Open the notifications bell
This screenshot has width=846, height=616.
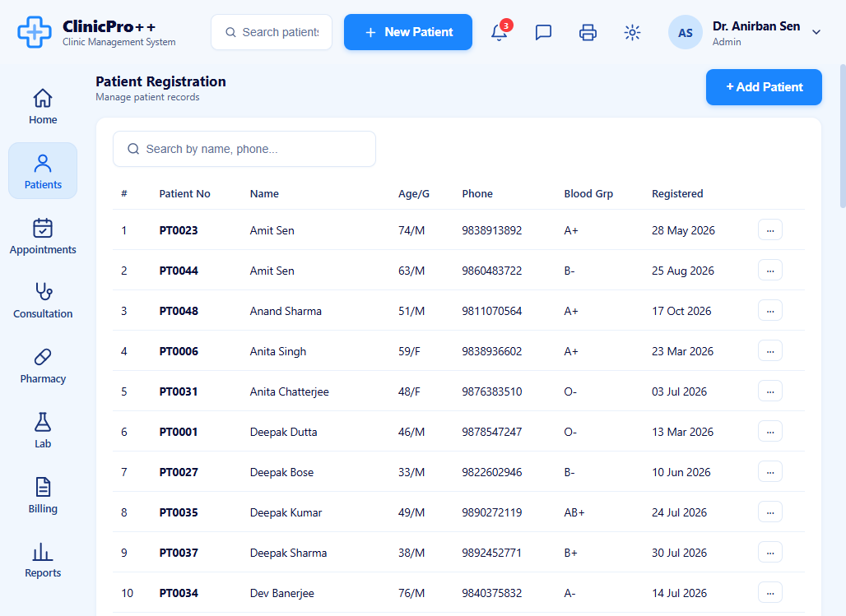pyautogui.click(x=499, y=32)
